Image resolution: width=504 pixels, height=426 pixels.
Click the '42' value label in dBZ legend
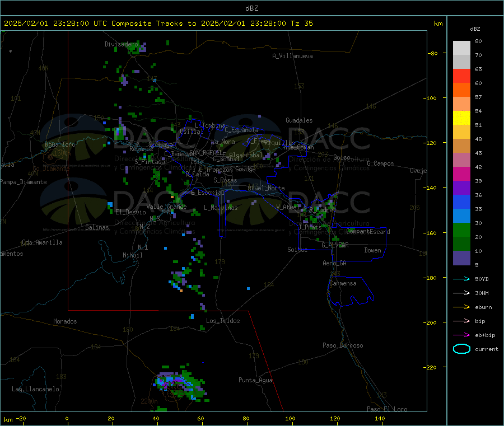coord(478,167)
